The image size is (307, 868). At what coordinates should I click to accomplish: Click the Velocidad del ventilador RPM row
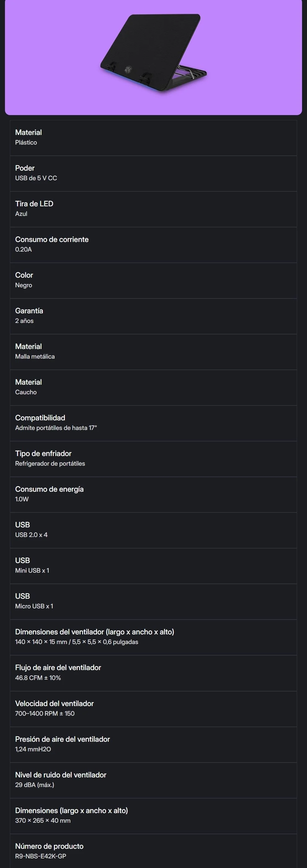(x=153, y=709)
